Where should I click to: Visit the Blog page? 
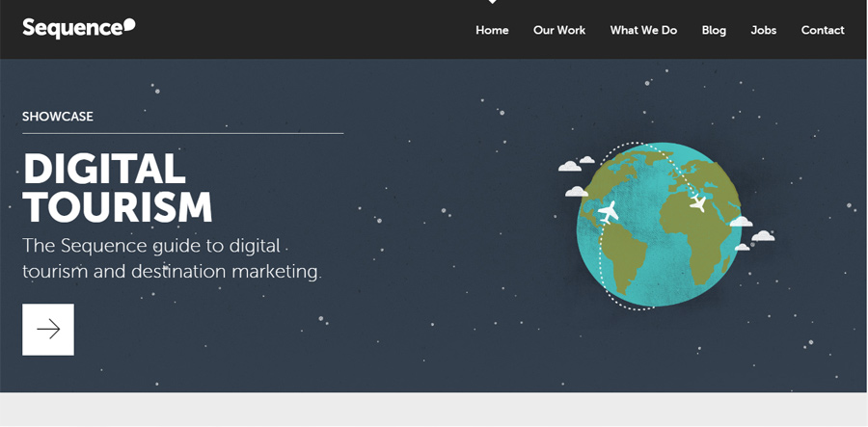coord(714,31)
